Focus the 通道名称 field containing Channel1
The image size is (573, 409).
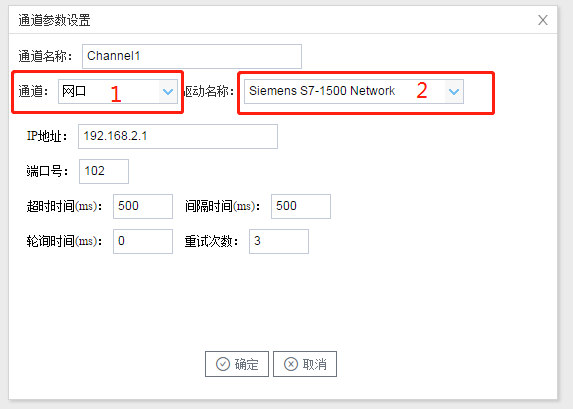point(192,56)
